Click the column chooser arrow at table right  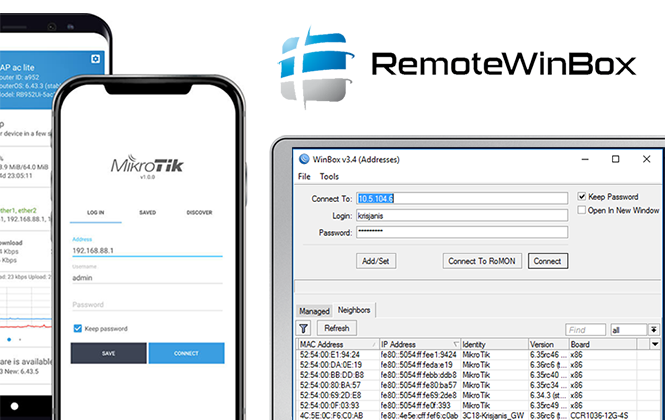tap(654, 344)
